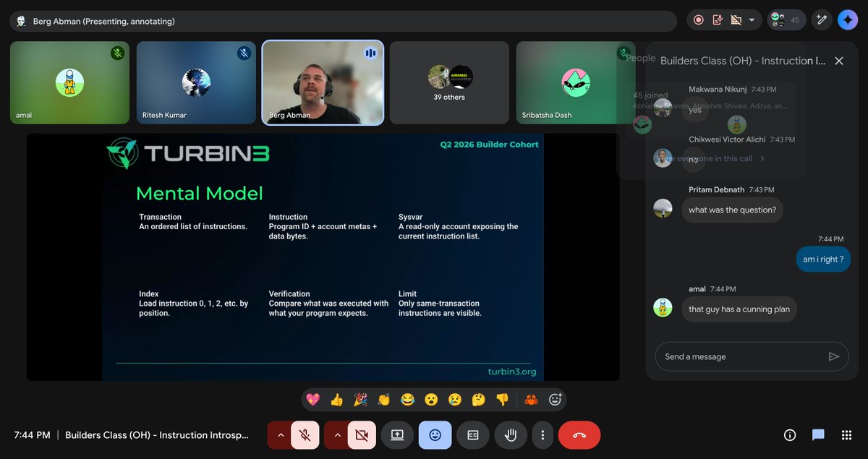
Task: Send laughing tears emoji reaction
Action: pos(407,399)
